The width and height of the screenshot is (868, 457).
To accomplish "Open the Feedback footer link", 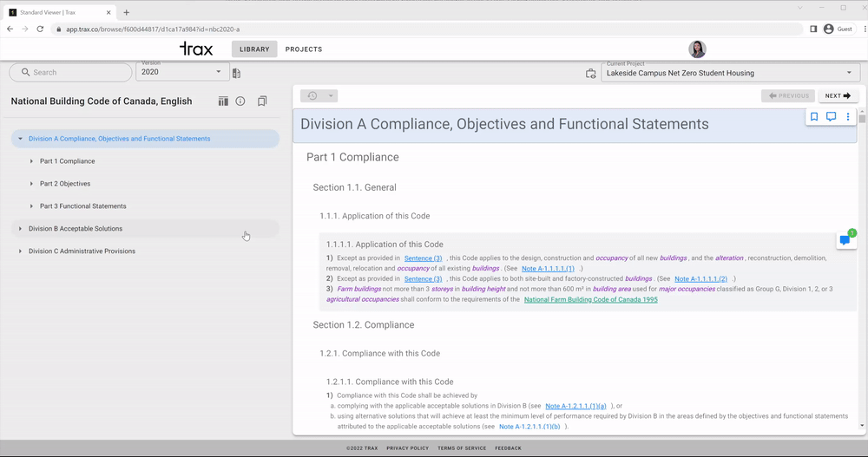I will pos(508,448).
